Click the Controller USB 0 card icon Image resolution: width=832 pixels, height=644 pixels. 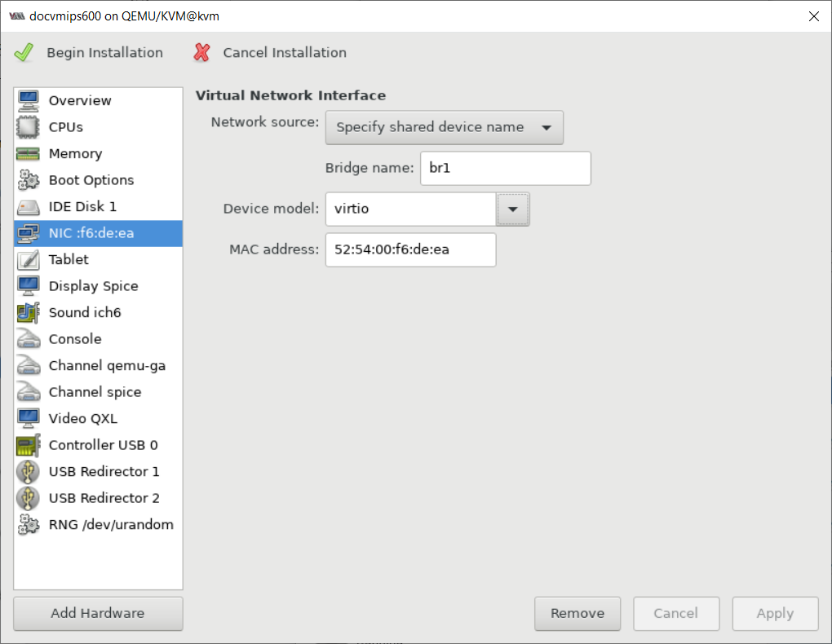click(28, 445)
